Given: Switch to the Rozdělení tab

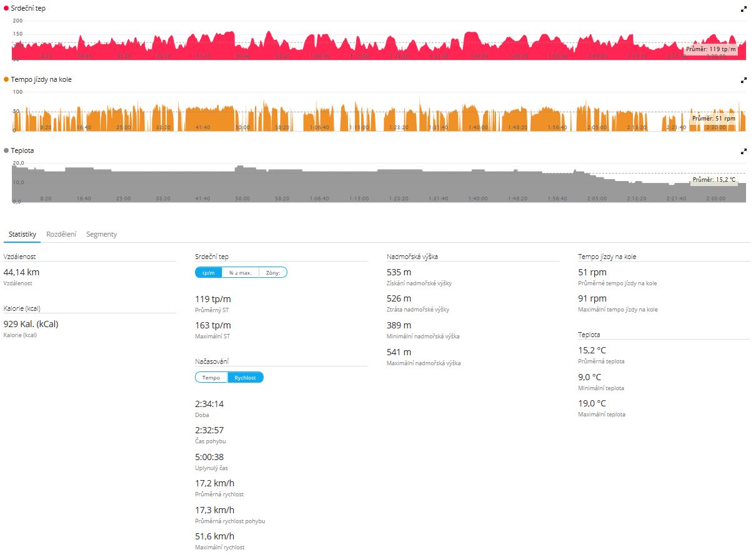Looking at the screenshot, I should click(61, 234).
